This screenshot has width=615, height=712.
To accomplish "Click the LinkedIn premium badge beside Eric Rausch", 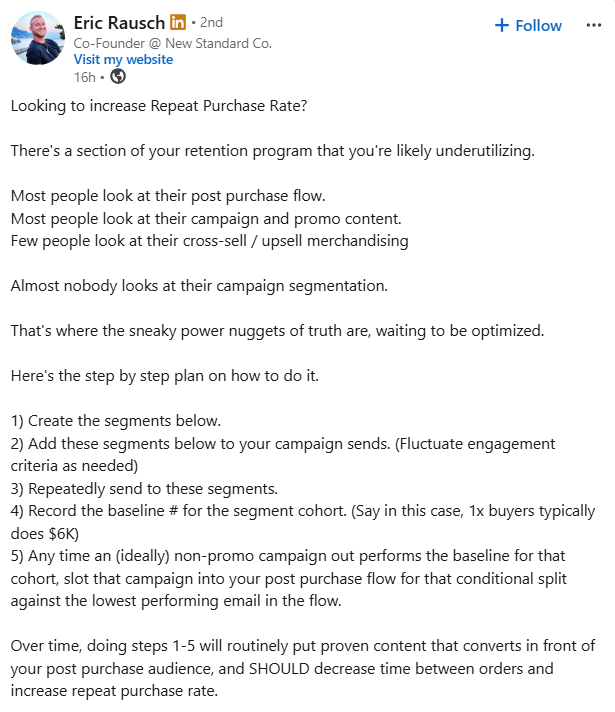I will (x=178, y=22).
